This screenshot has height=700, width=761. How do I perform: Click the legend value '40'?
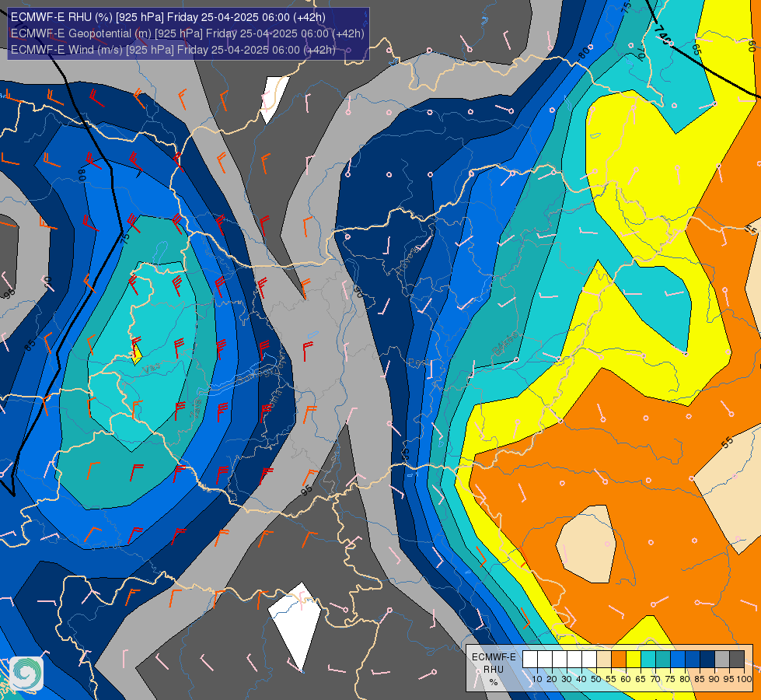581,679
